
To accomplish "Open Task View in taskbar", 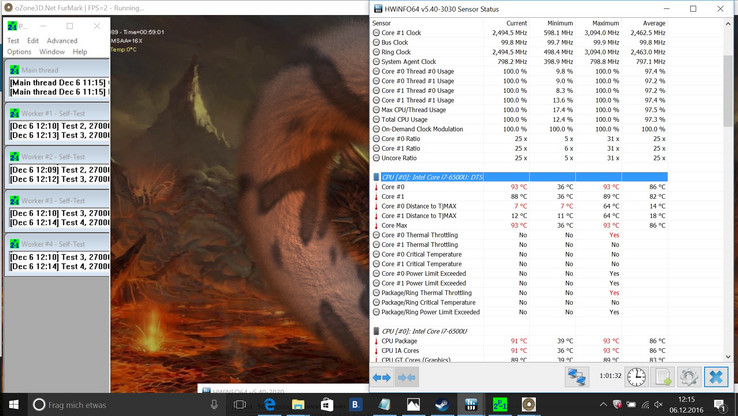I will click(240, 405).
